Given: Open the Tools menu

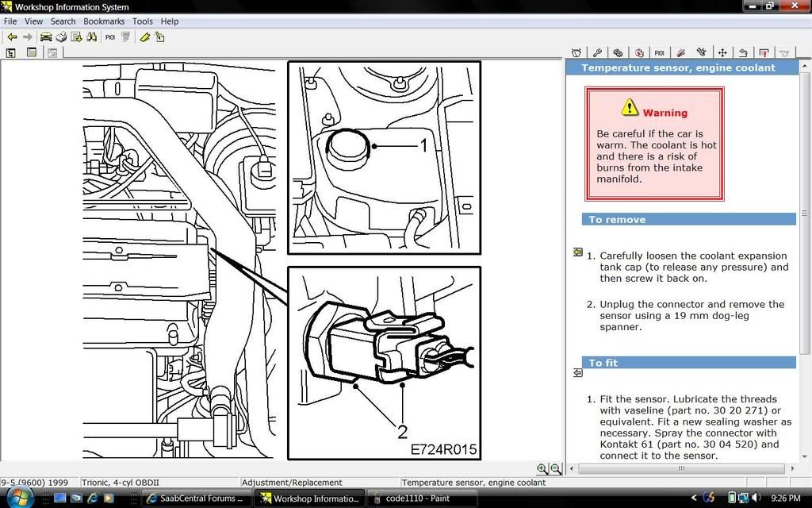Looking at the screenshot, I should click(x=143, y=21).
